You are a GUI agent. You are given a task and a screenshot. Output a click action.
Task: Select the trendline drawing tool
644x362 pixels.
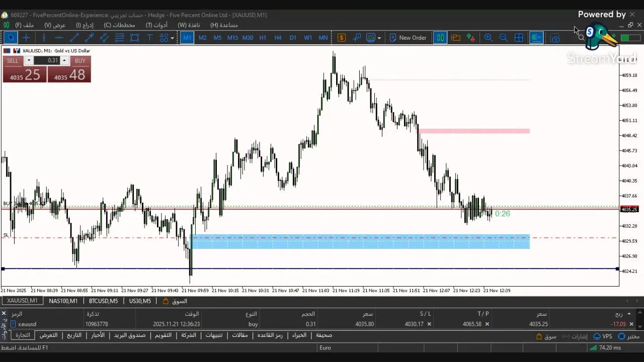[x=74, y=38]
